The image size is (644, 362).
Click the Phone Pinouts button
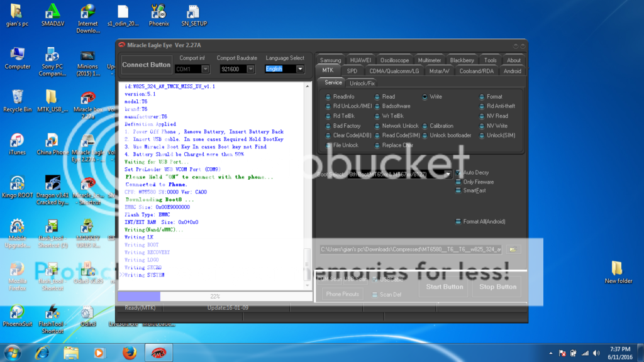pos(343,293)
